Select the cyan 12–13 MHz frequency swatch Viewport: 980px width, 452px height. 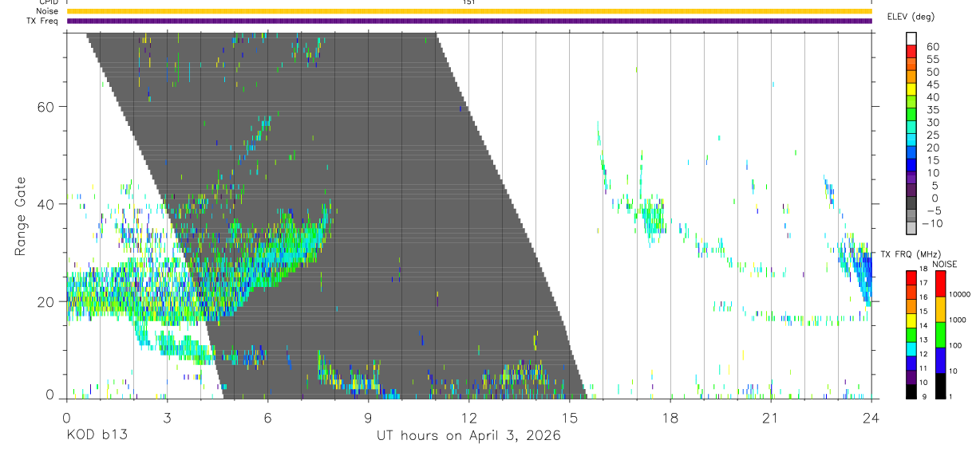911,348
